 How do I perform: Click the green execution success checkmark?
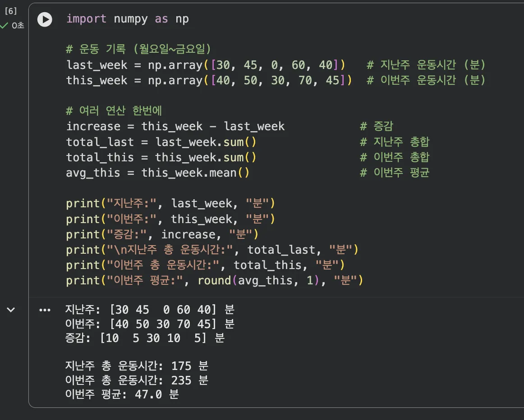[5, 26]
